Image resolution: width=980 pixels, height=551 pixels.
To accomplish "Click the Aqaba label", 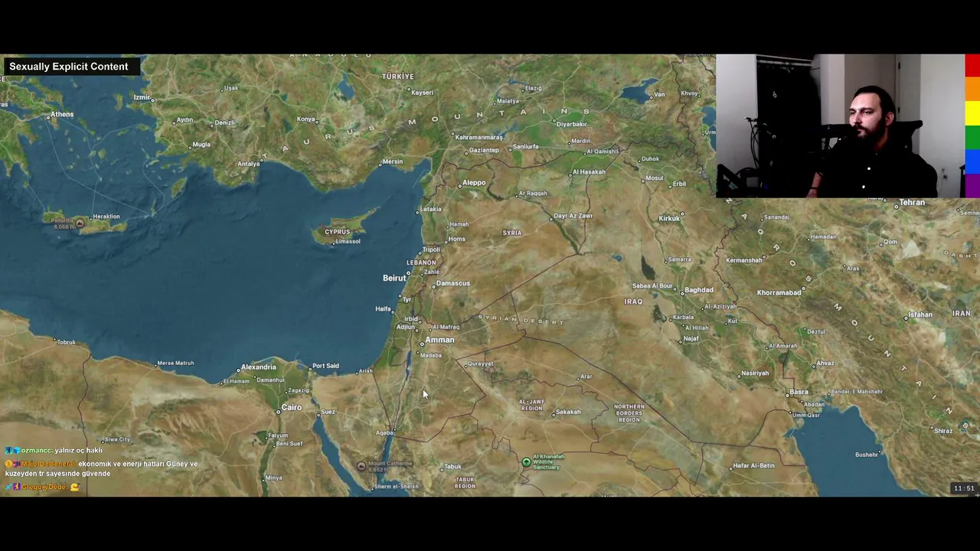I will pos(384,433).
